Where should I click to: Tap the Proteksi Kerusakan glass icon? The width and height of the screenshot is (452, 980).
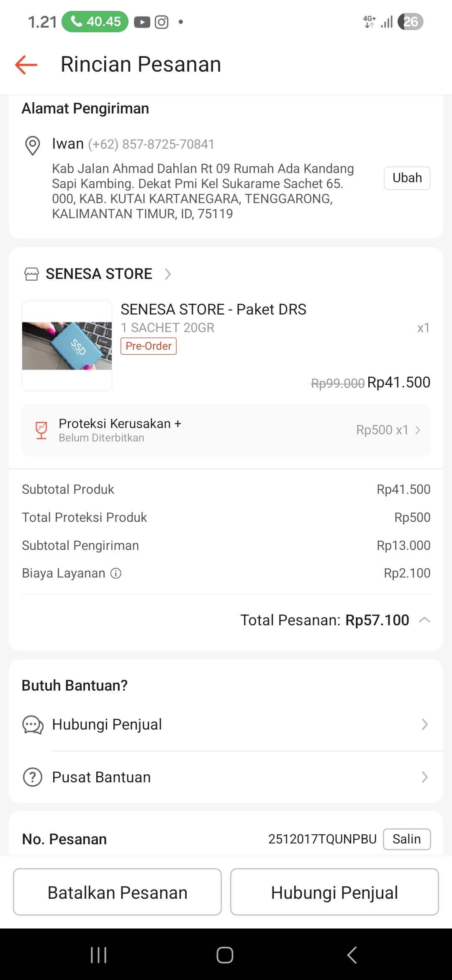(x=41, y=430)
